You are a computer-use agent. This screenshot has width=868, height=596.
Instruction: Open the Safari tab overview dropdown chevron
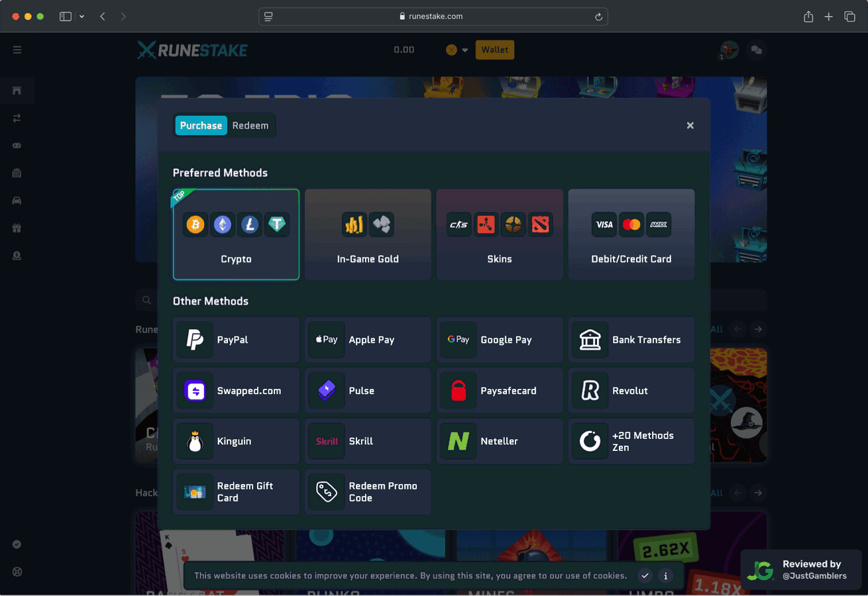click(x=81, y=16)
